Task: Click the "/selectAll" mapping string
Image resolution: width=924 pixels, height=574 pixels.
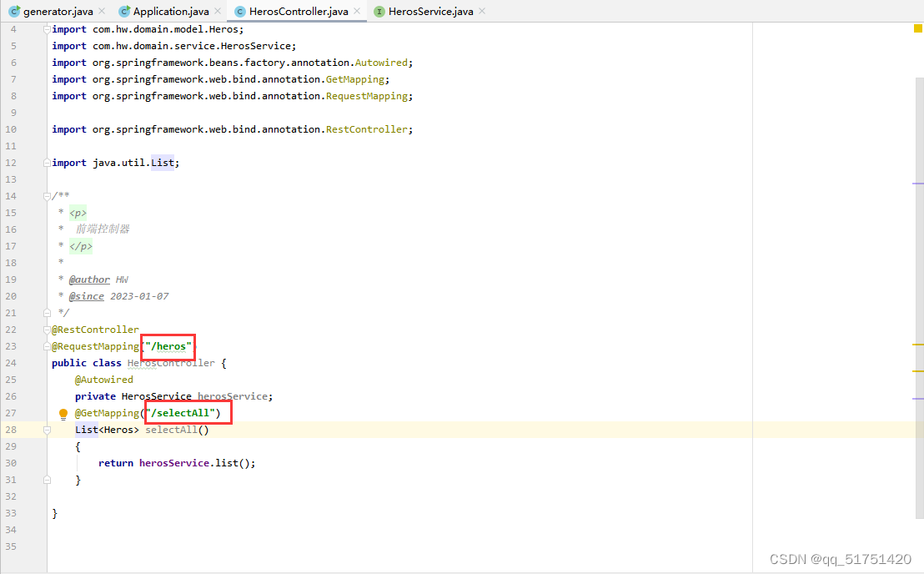Action: click(x=180, y=413)
